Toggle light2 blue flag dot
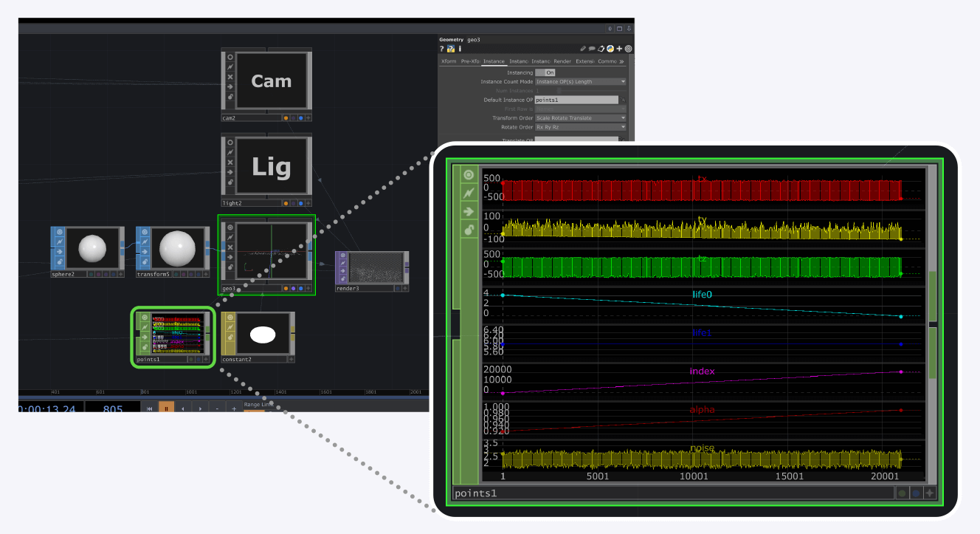Viewport: 980px width, 534px height. [301, 203]
